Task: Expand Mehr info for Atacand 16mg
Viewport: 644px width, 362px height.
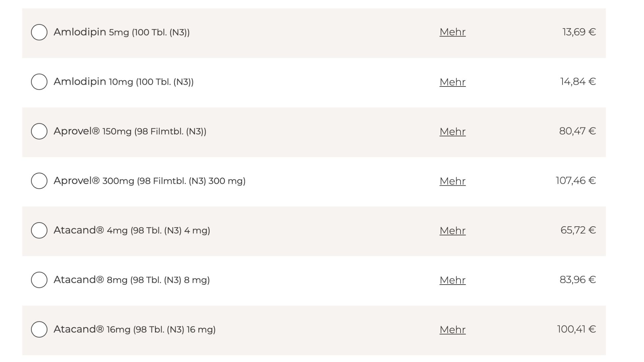Action: [x=452, y=330]
